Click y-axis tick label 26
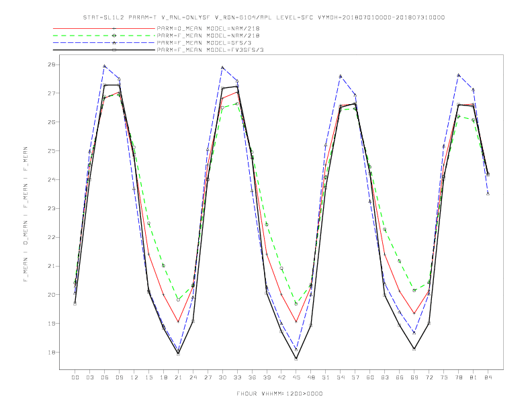Viewport: 532px width, 411px height. pos(52,122)
